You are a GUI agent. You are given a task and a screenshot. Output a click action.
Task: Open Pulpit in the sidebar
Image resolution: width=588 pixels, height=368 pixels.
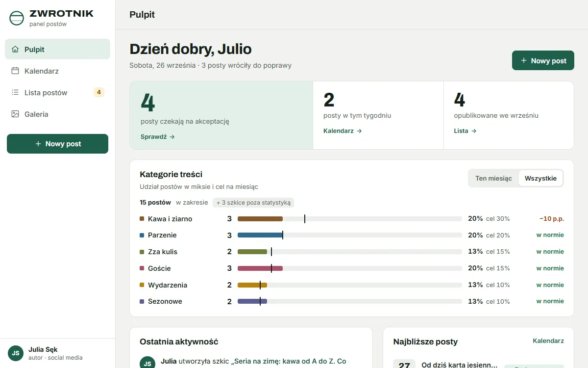(57, 49)
